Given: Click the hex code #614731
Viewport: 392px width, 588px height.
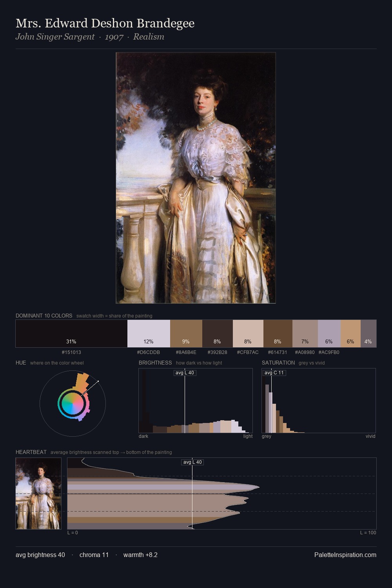Looking at the screenshot, I should 278,352.
